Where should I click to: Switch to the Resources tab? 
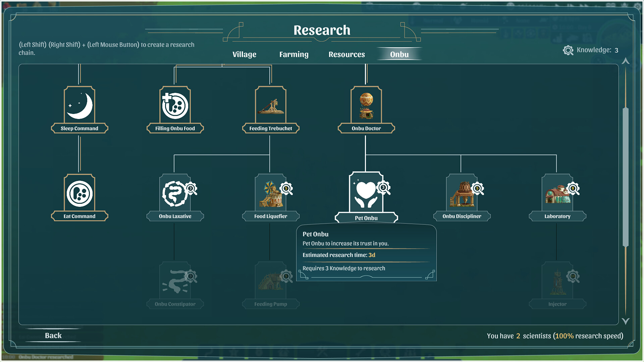point(346,54)
